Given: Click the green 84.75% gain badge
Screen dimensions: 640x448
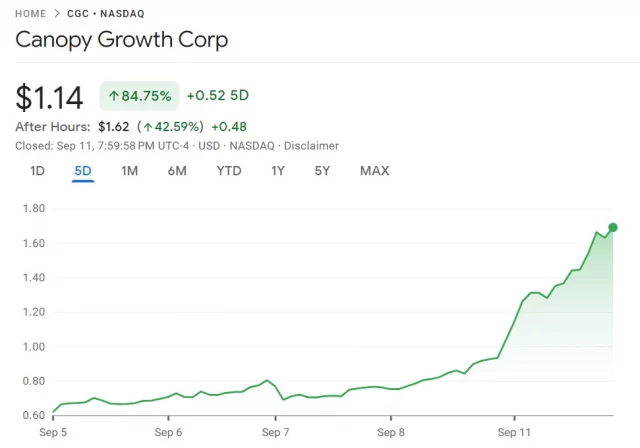Looking at the screenshot, I should point(139,96).
